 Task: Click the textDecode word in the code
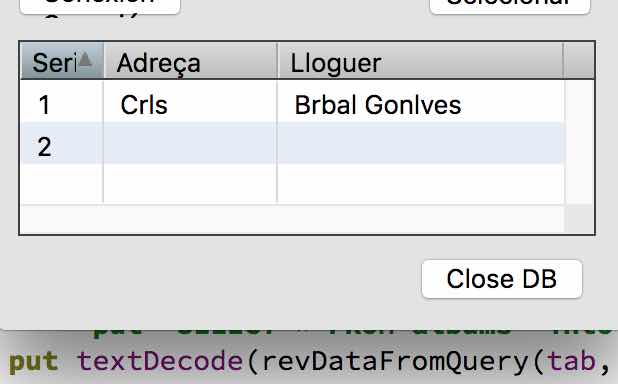click(x=160, y=360)
